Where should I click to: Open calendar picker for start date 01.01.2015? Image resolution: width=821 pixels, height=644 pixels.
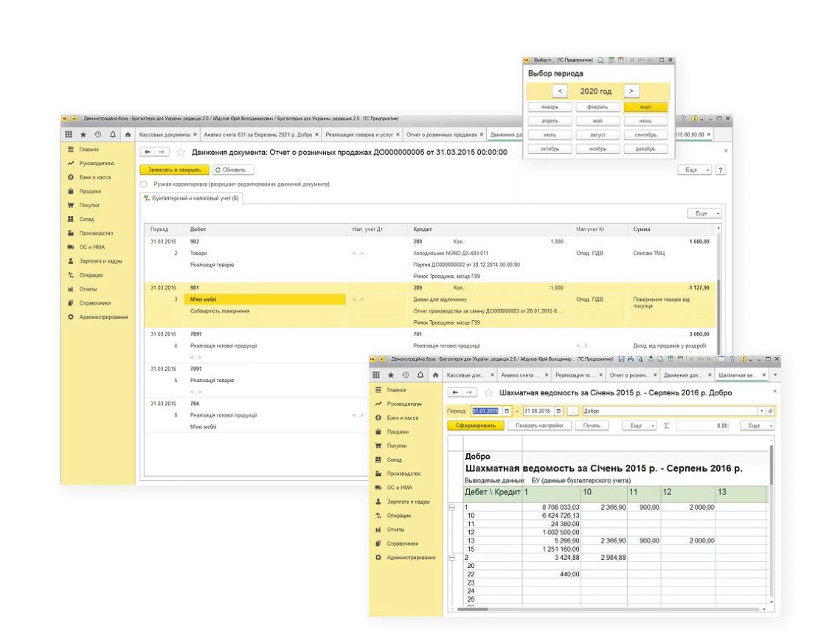point(506,411)
